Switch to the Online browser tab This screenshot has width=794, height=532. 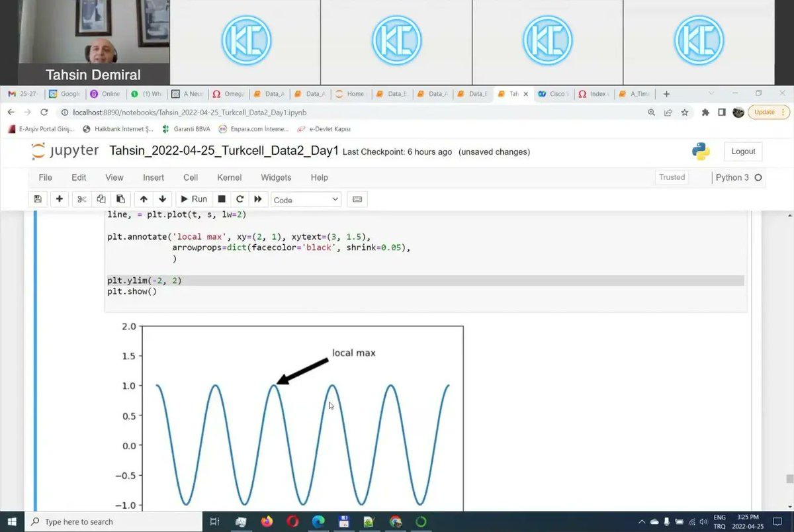[105, 94]
